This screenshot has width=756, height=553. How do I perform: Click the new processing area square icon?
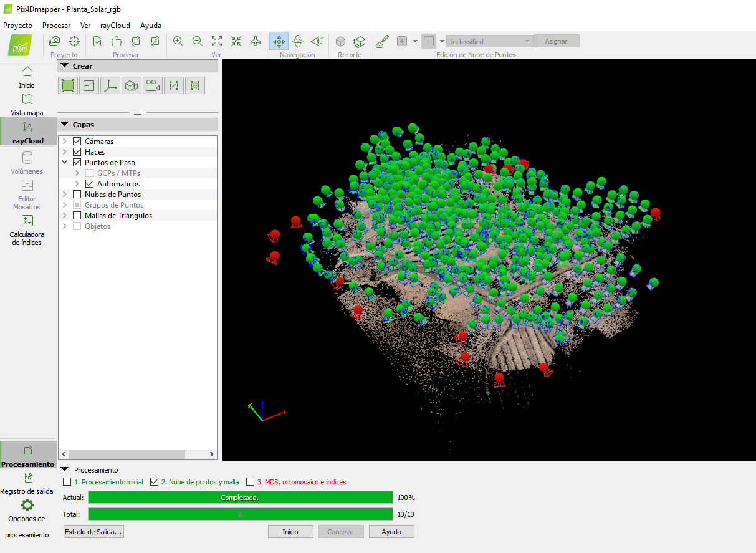(68, 85)
